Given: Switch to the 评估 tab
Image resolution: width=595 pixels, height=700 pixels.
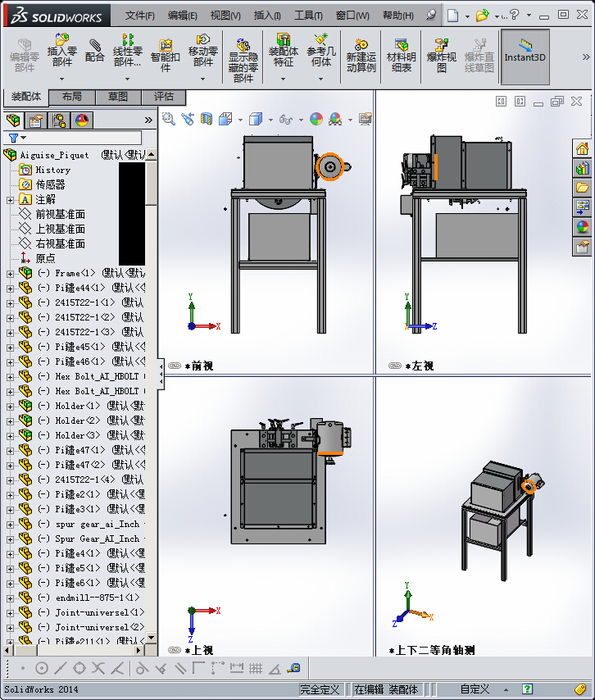Looking at the screenshot, I should [x=164, y=97].
